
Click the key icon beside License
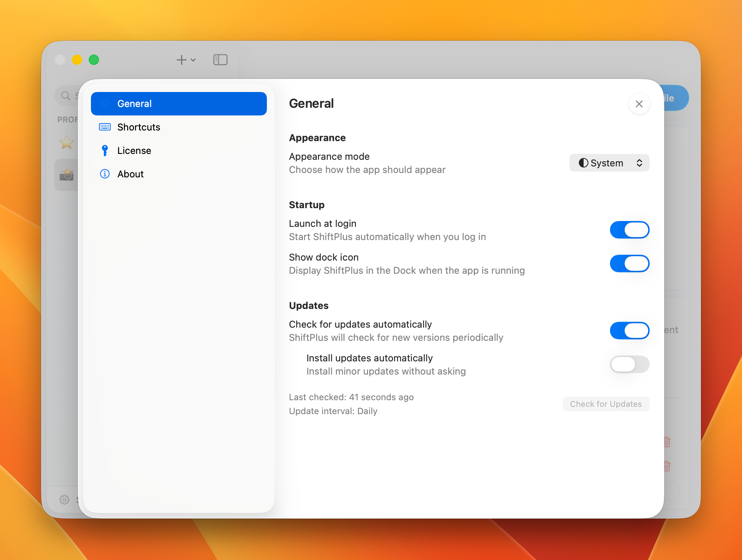tap(105, 151)
